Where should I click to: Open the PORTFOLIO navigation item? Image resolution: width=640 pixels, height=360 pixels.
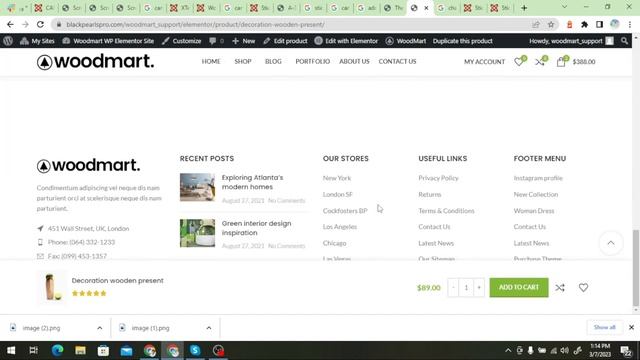click(x=313, y=61)
